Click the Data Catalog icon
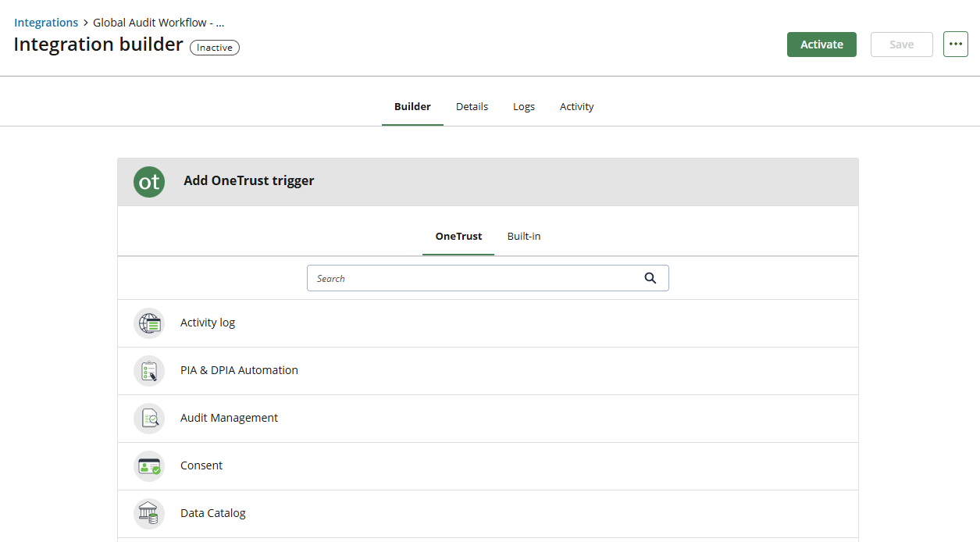The width and height of the screenshot is (980, 542). click(149, 513)
